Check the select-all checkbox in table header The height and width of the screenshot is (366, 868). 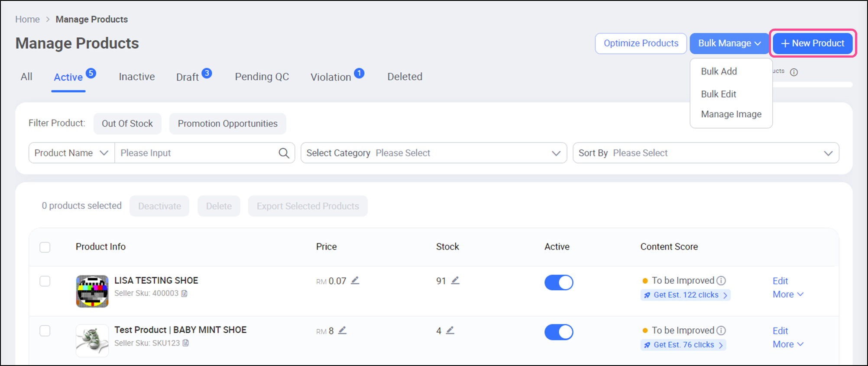(x=45, y=247)
